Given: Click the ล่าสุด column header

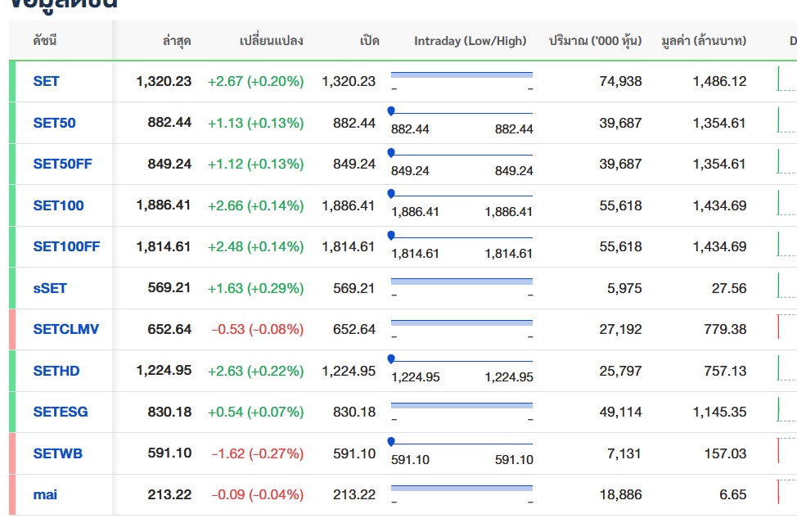Looking at the screenshot, I should pos(177,40).
